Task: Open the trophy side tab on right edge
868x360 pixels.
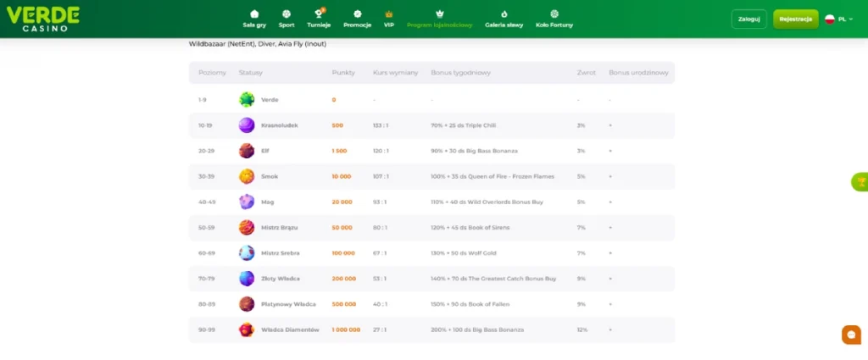Action: 860,182
